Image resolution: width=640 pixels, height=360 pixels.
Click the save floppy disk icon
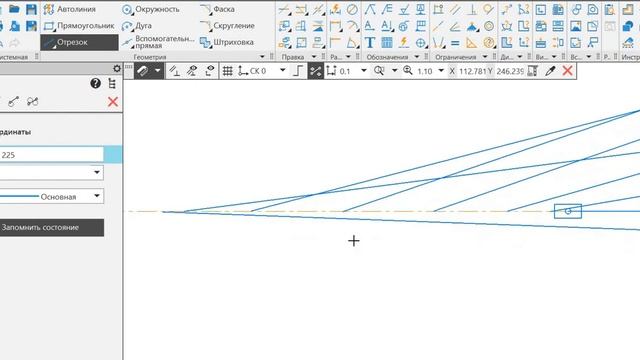click(x=31, y=9)
